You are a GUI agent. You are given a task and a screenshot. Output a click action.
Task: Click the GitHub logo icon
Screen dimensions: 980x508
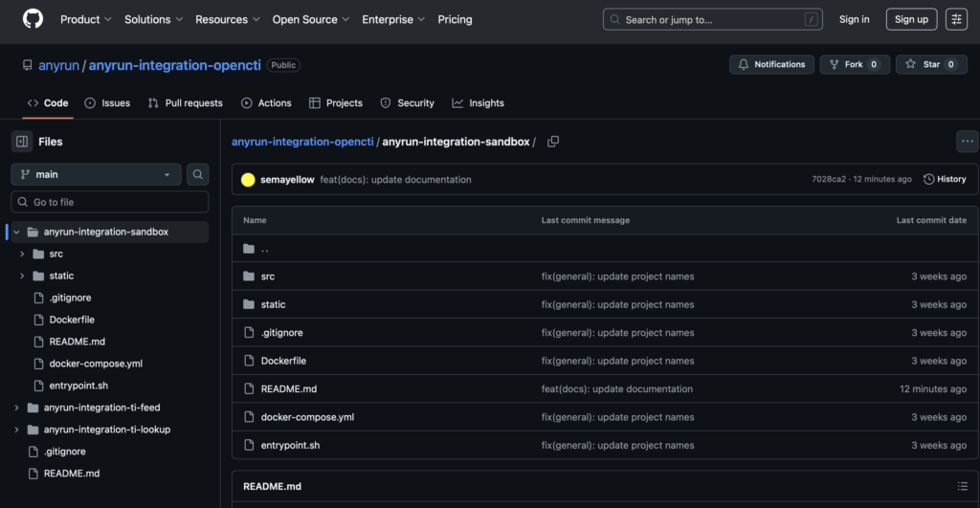coord(33,19)
